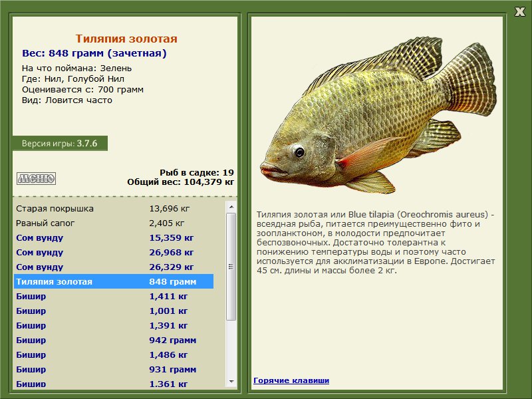
Task: Open the Горячие клавиши link
Action: point(291,380)
